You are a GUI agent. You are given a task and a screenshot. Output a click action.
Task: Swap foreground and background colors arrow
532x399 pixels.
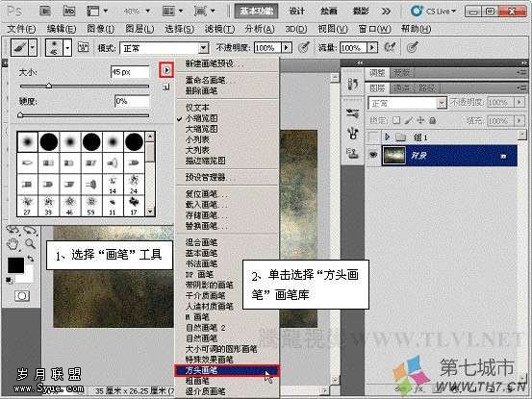(x=31, y=259)
